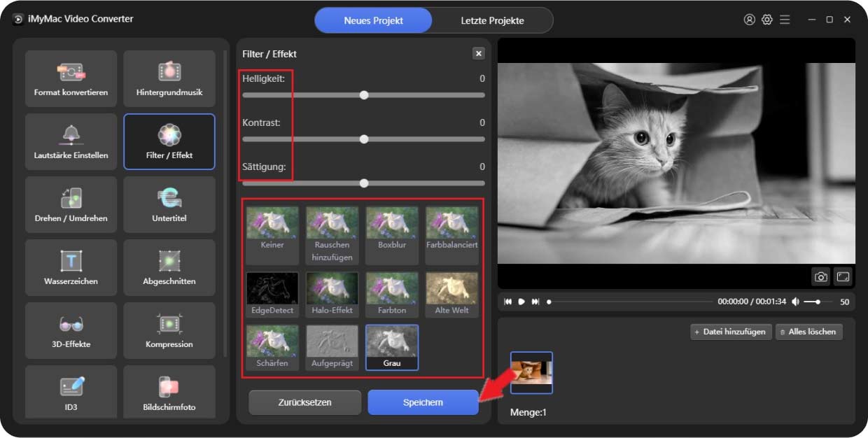The image size is (868, 438).
Task: Skip to previous frame button
Action: [507, 302]
